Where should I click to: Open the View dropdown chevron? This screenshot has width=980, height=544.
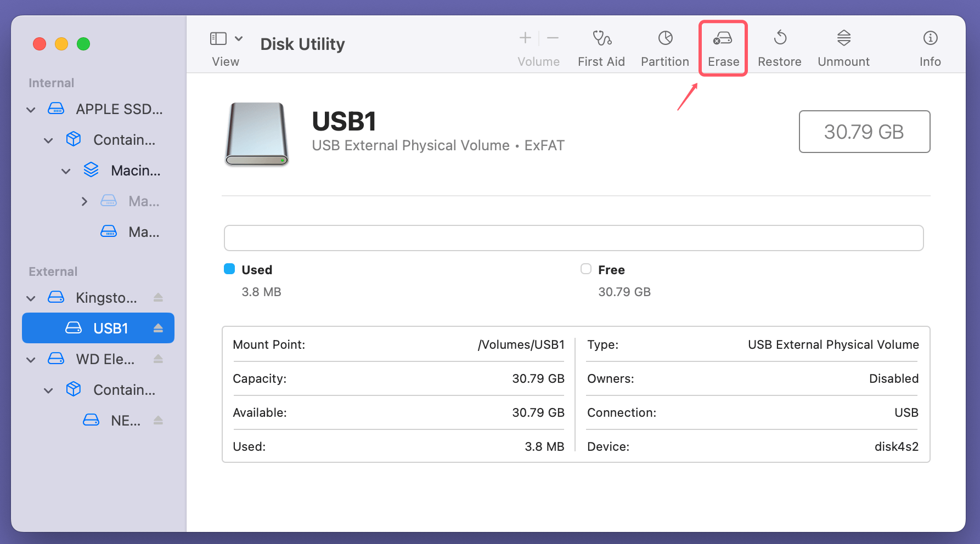(239, 38)
